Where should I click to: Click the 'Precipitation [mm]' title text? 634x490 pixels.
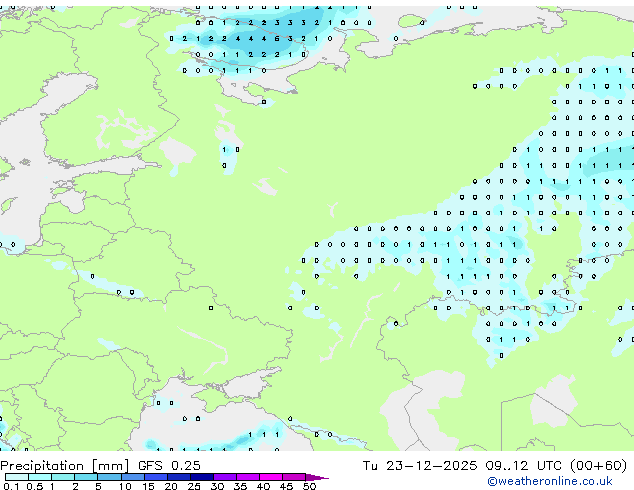(64, 466)
